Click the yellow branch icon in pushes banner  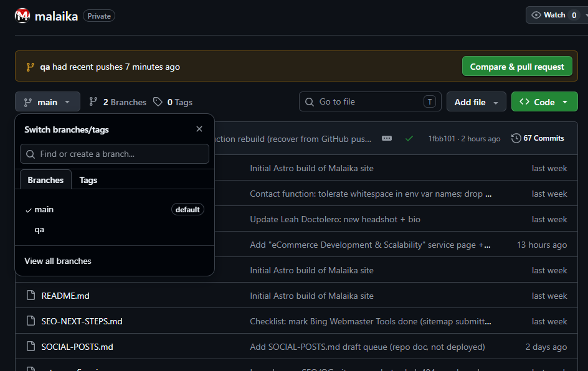point(30,67)
